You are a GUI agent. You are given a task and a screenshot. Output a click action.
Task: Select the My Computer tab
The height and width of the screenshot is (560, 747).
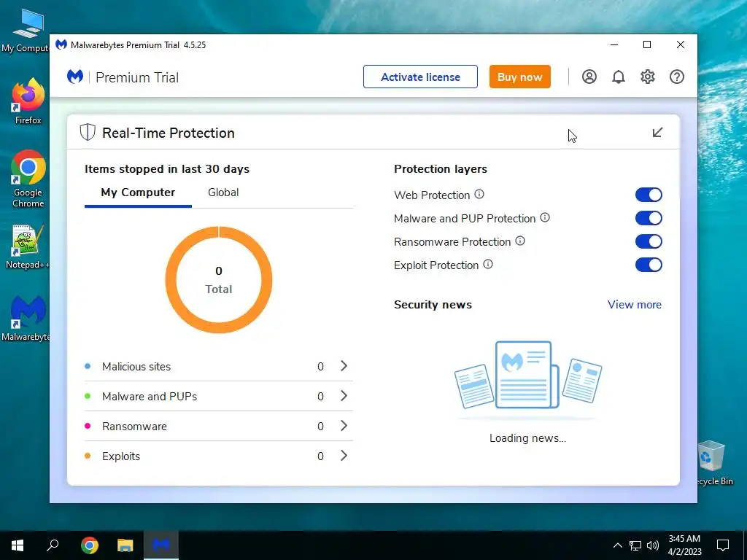tap(138, 192)
